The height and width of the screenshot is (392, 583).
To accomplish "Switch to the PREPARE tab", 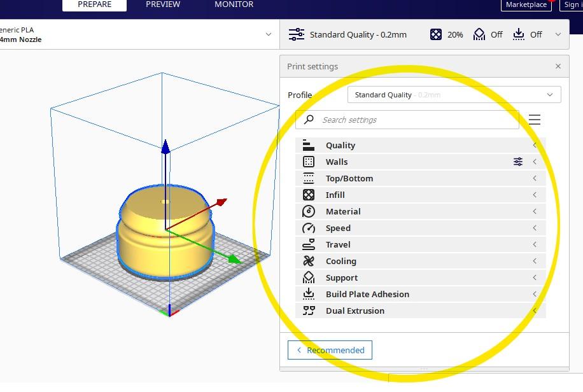I will pos(94,5).
